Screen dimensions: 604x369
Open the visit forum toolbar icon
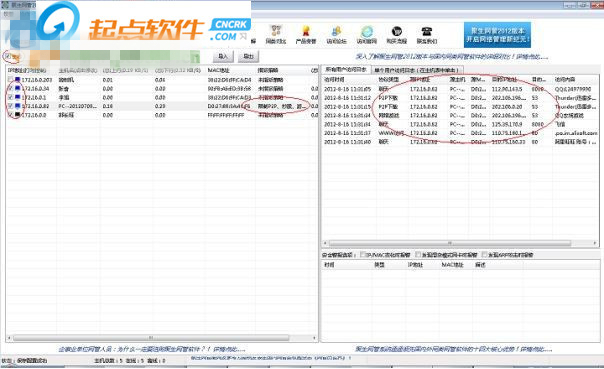click(336, 31)
